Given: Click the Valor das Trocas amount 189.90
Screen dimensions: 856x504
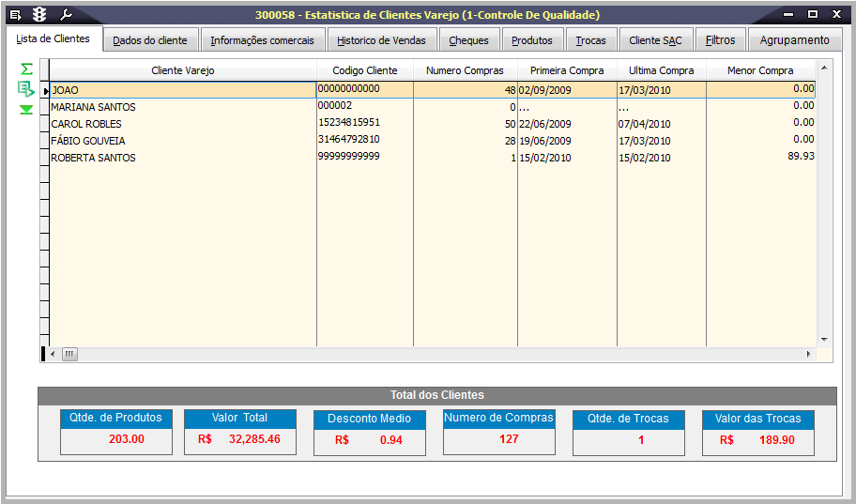Looking at the screenshot, I should (x=777, y=440).
